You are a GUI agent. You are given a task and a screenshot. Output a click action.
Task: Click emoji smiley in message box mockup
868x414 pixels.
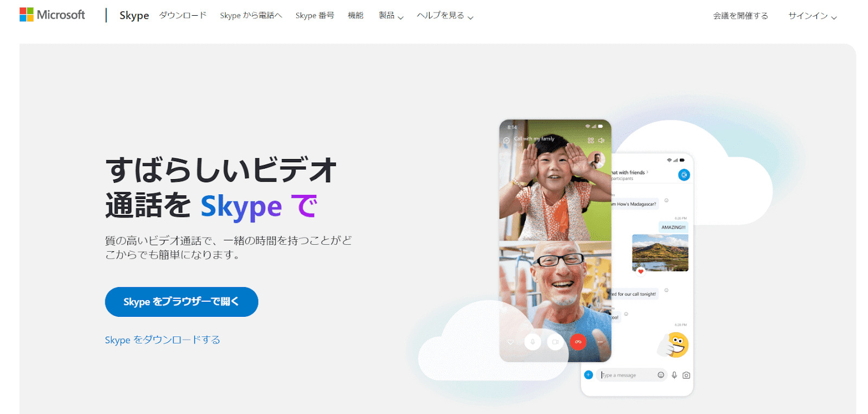[x=661, y=375]
